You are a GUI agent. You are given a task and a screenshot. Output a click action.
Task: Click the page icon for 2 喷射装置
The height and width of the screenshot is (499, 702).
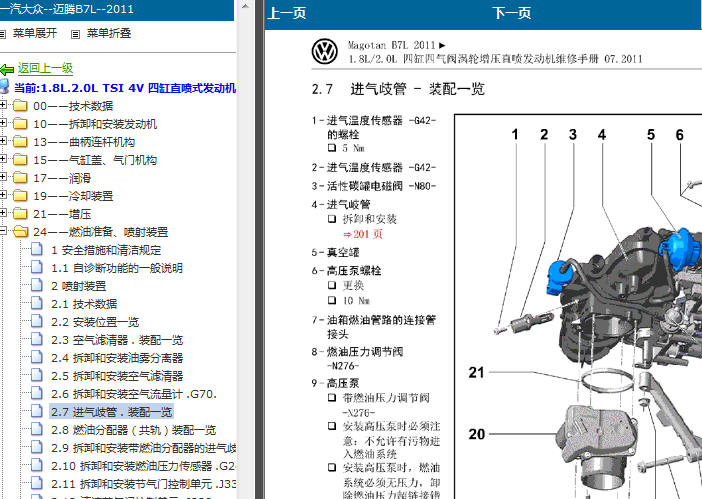pyautogui.click(x=37, y=285)
